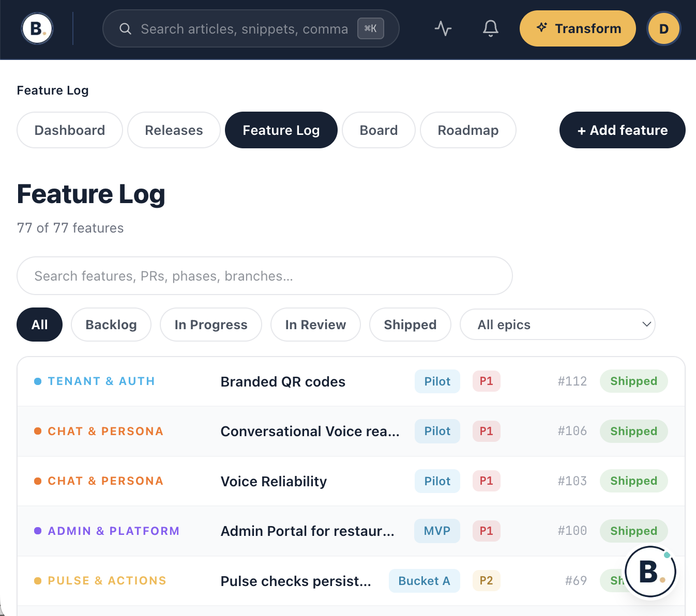The width and height of the screenshot is (696, 616).
Task: Open the activity pulse icon
Action: [443, 28]
